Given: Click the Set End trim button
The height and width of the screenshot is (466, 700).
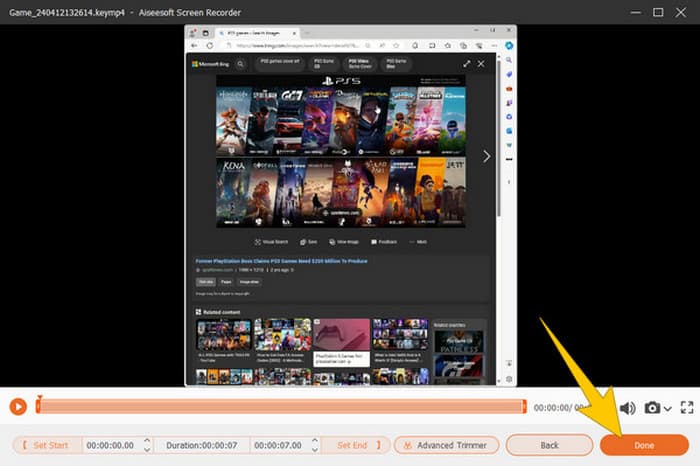Looking at the screenshot, I should coord(356,445).
